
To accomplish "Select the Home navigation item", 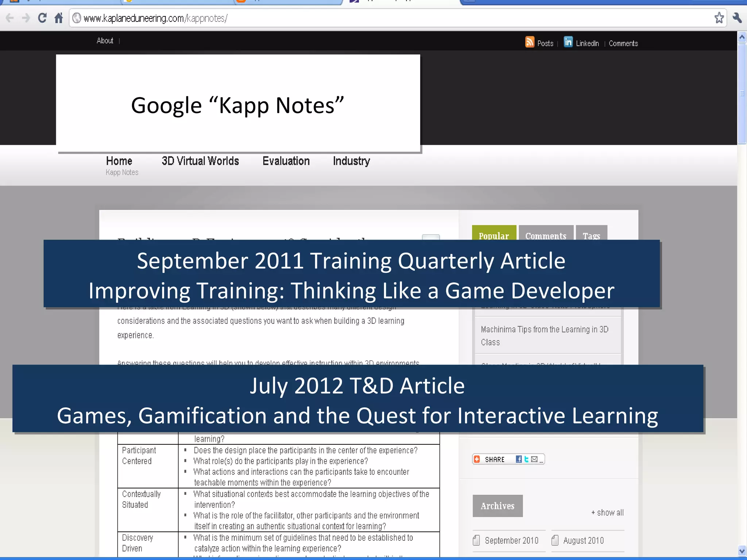I will tap(119, 161).
